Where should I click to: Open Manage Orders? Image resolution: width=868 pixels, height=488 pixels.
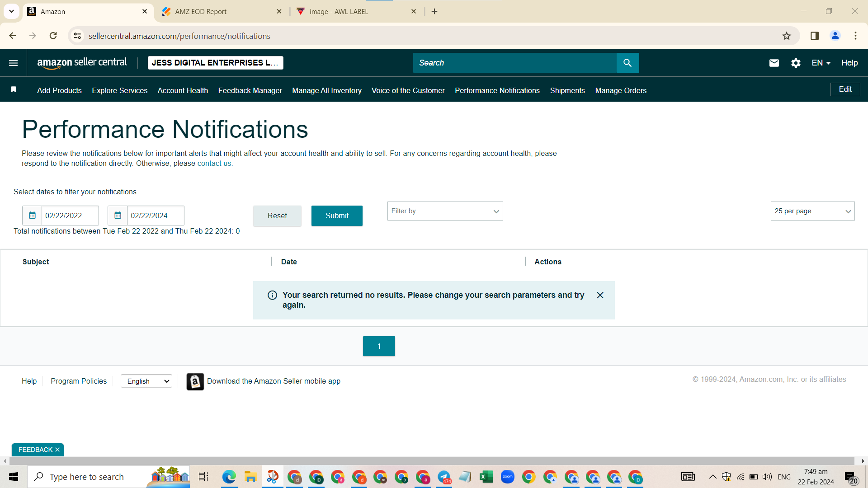point(621,90)
